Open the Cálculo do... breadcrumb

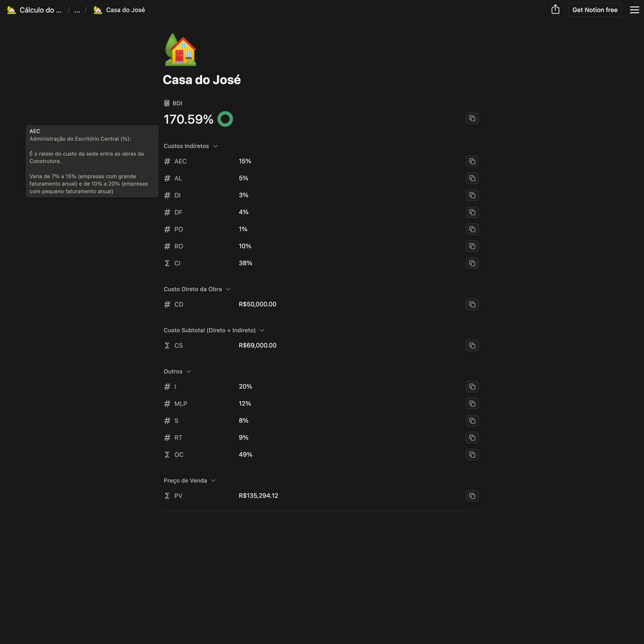pos(35,10)
